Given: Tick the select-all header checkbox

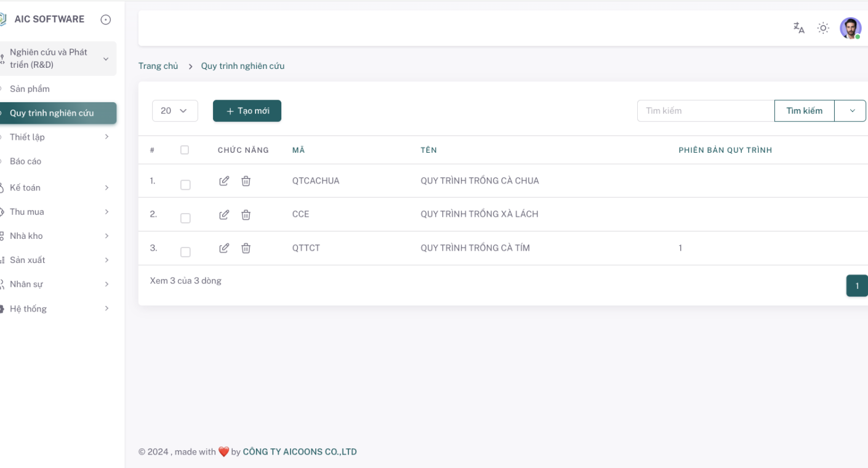Looking at the screenshot, I should (x=185, y=150).
